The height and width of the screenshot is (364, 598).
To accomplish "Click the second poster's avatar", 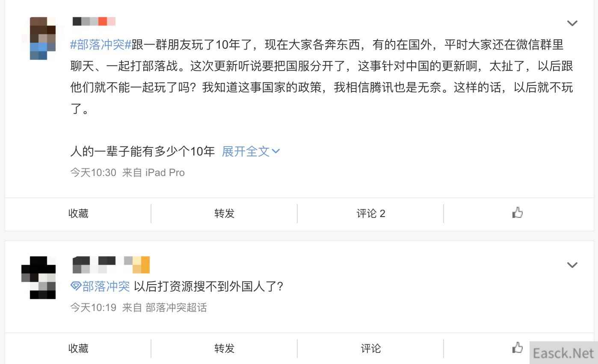I will click(x=38, y=278).
